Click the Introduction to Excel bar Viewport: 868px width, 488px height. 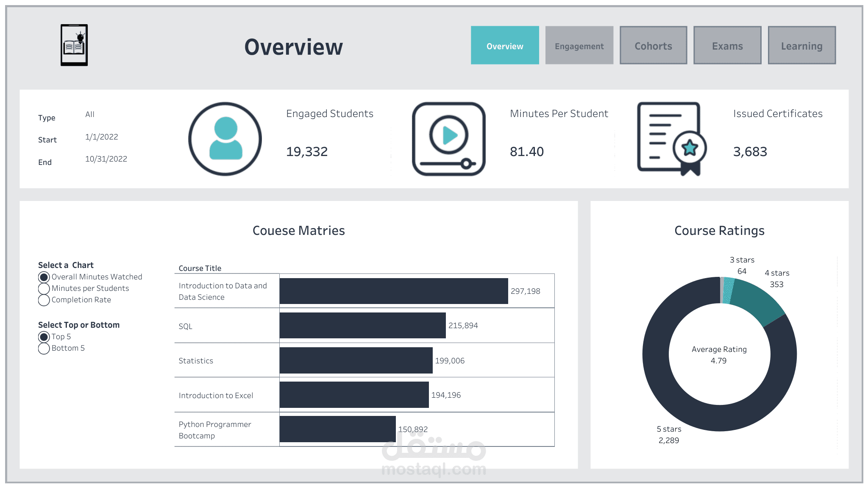click(354, 395)
